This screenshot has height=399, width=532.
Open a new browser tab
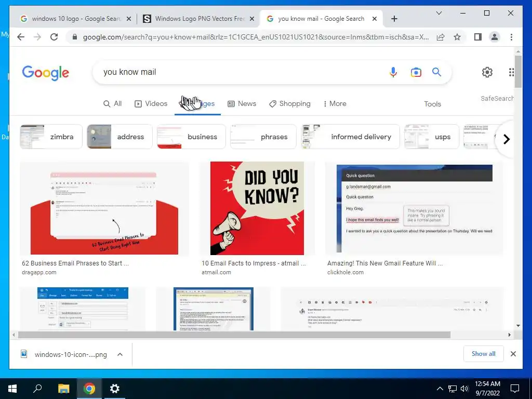[394, 19]
